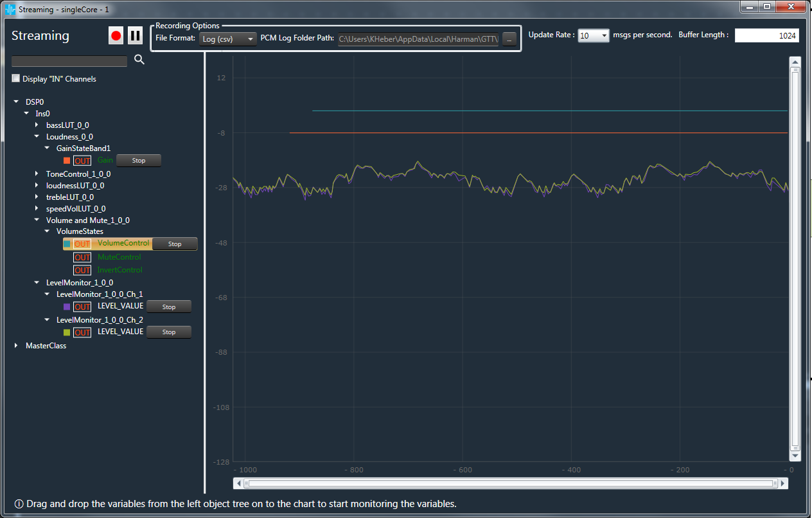Click the search magnifier icon
Viewport: 812px width, 518px height.
pos(139,60)
